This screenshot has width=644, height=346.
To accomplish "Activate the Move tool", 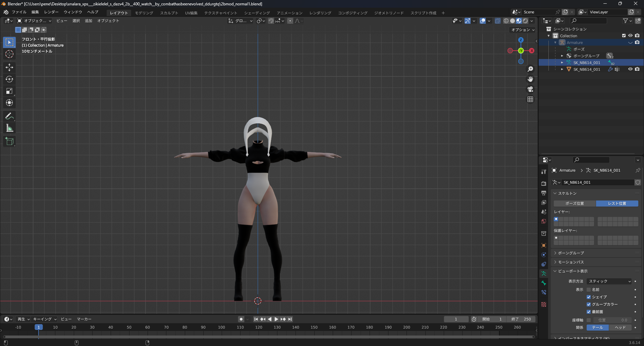I will (9, 67).
